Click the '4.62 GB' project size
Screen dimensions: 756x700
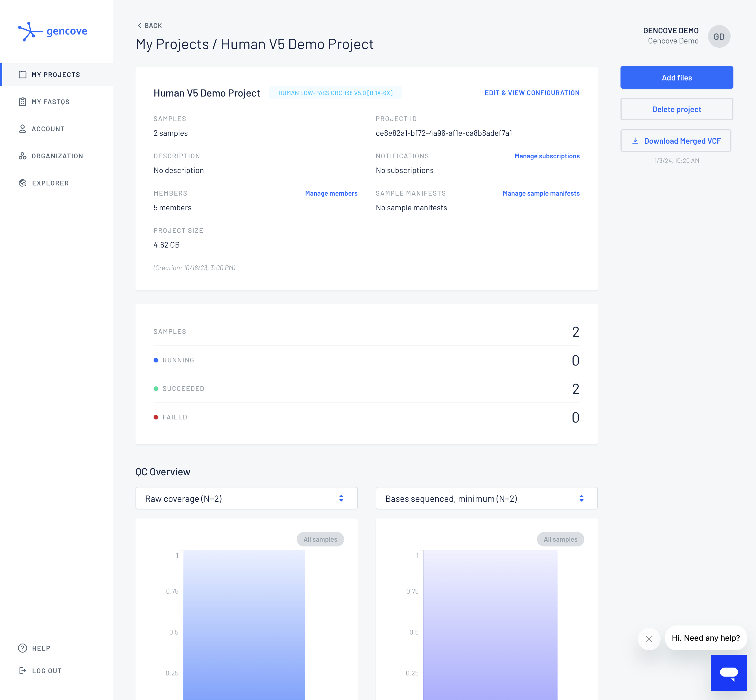(x=166, y=245)
